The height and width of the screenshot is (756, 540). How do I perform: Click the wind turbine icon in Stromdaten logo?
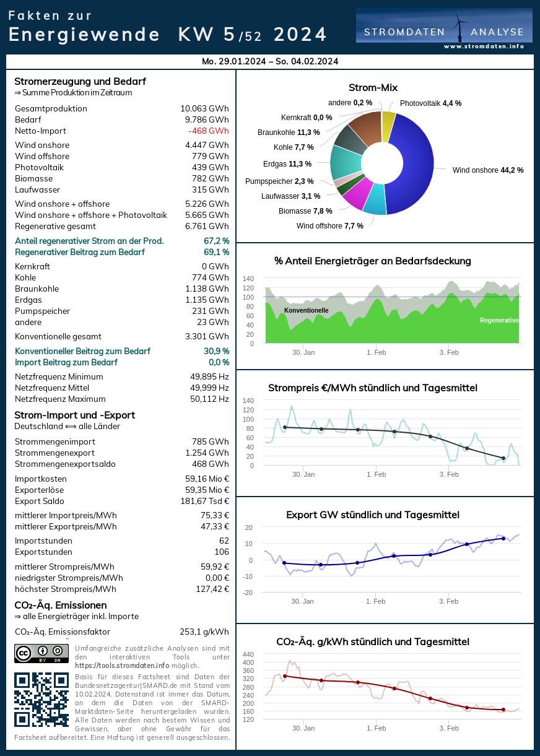459,28
